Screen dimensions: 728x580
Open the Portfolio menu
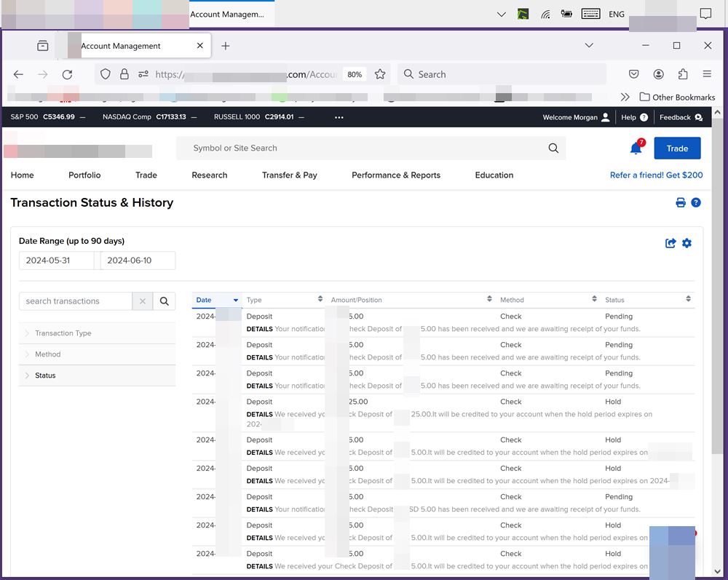point(84,175)
